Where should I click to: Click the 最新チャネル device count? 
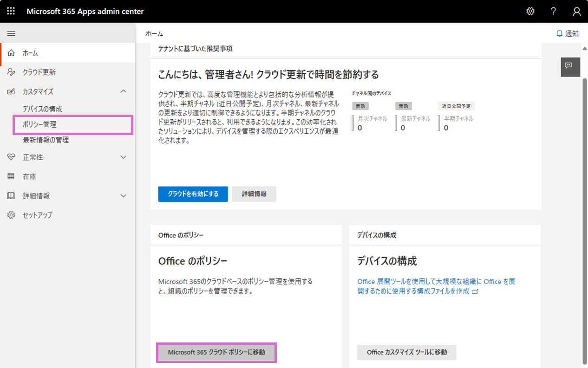point(403,128)
